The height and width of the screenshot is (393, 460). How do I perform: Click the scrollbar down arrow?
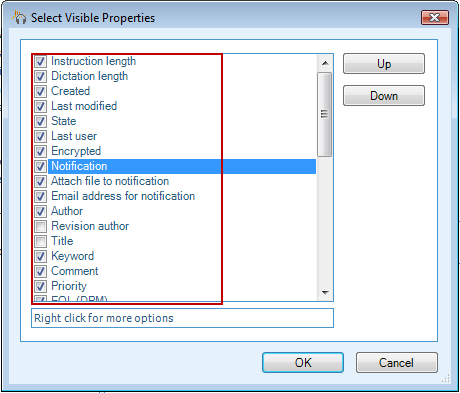[x=325, y=293]
